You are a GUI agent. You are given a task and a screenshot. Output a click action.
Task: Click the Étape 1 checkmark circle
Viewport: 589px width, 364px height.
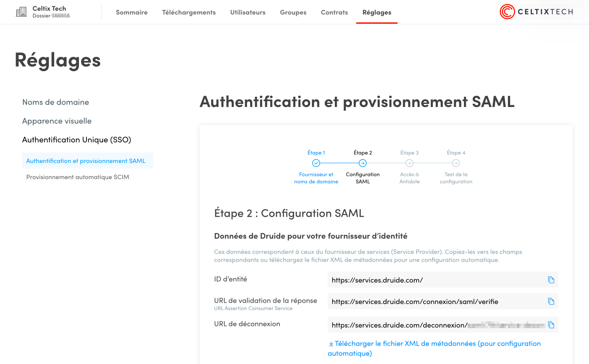point(316,163)
